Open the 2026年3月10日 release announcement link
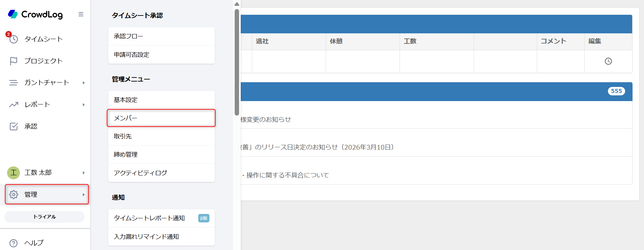Image resolution: width=644 pixels, height=250 pixels. pos(317,147)
